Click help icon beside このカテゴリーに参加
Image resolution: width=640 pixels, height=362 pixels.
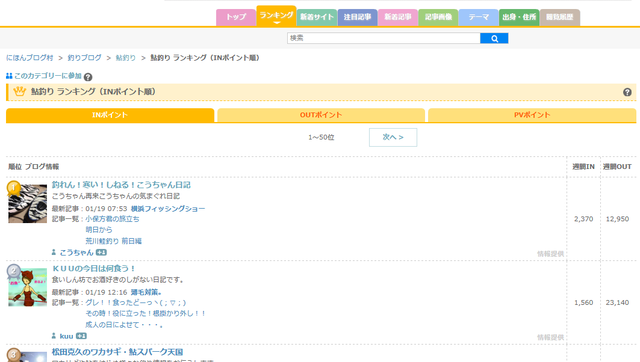tap(88, 77)
